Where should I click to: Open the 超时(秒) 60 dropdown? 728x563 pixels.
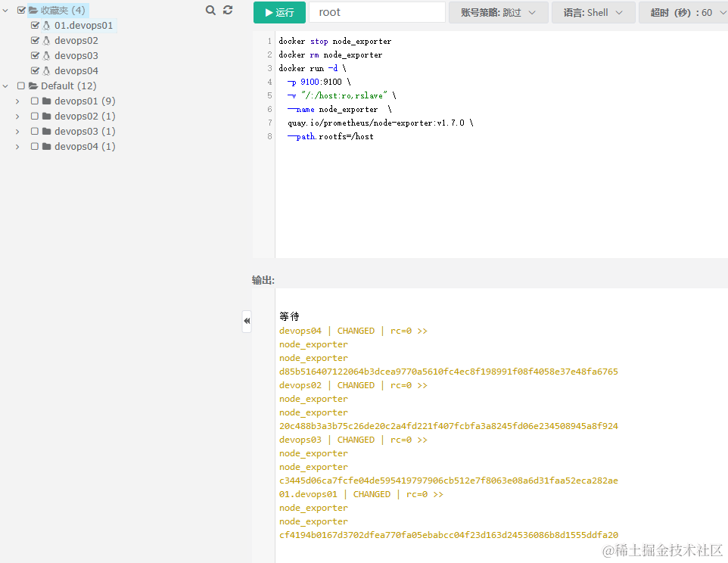click(683, 13)
